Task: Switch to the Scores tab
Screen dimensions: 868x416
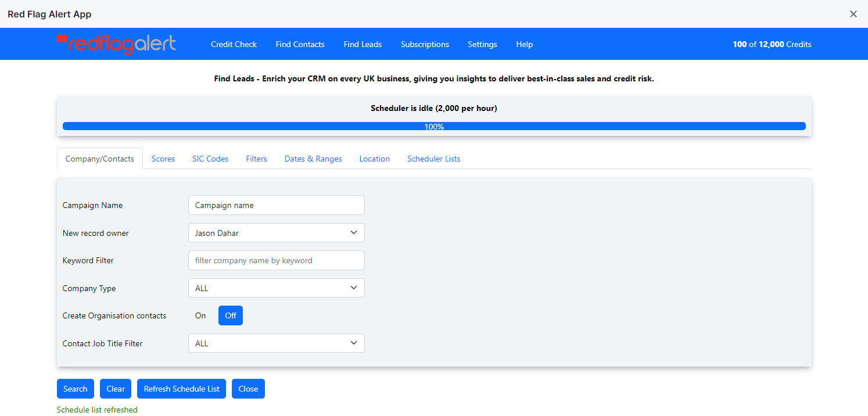Action: pos(163,159)
